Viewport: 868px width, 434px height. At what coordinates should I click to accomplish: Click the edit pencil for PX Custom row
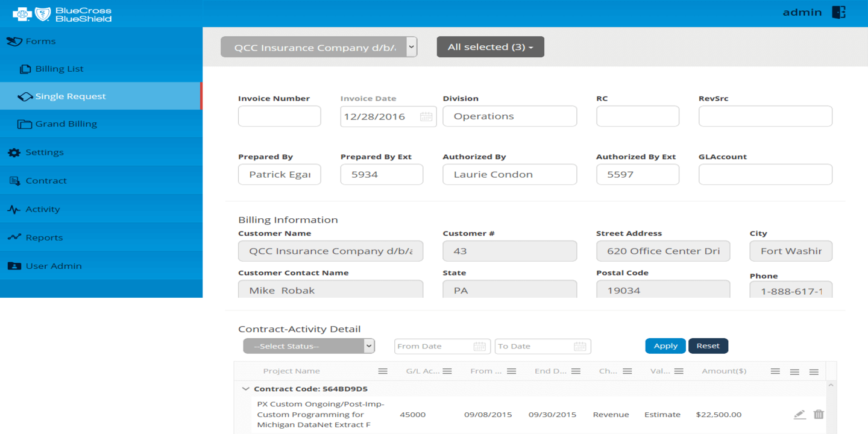799,414
